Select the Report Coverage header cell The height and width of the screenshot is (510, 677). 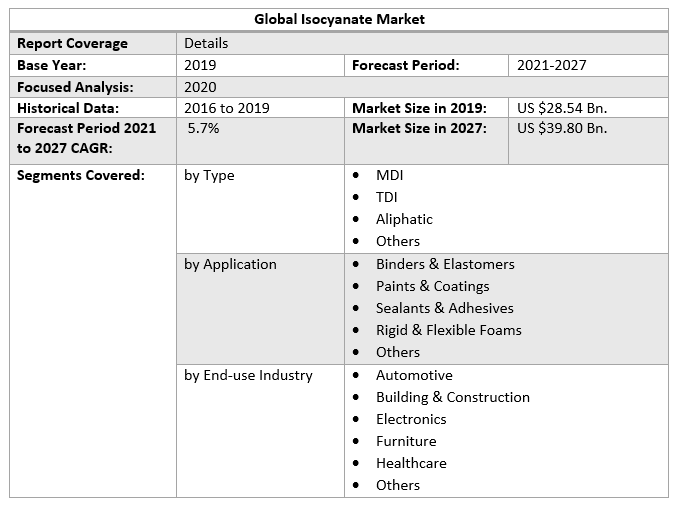tap(73, 43)
